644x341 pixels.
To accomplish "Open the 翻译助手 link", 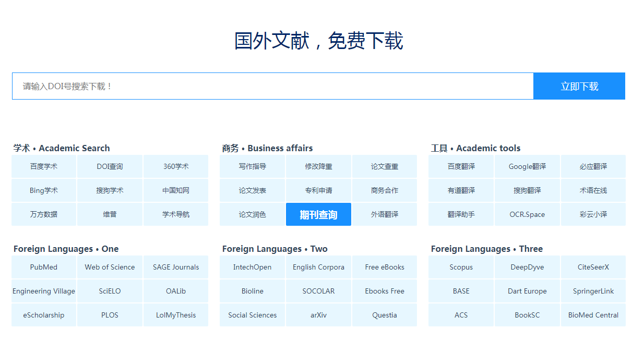I will 461,214.
